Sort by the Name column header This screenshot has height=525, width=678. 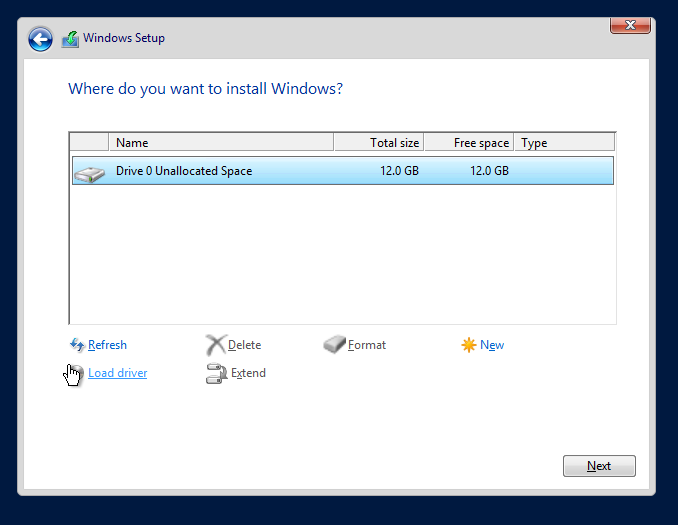220,143
